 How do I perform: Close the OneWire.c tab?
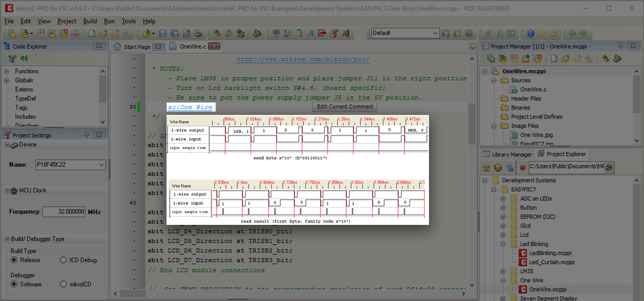pyautogui.click(x=214, y=46)
